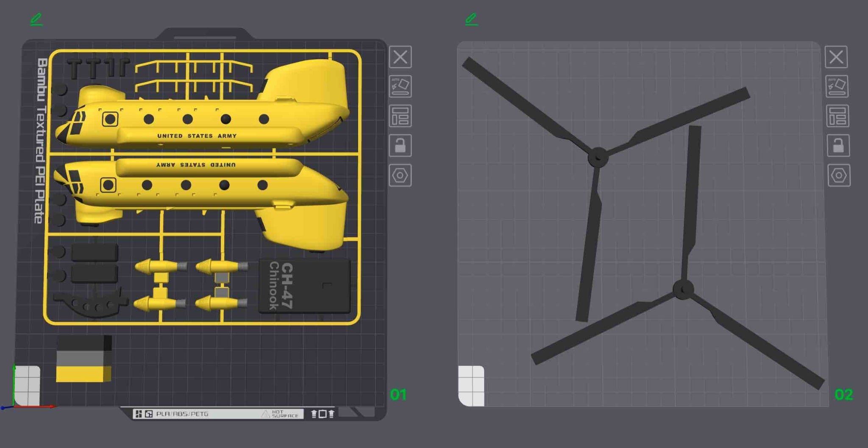The image size is (868, 448).
Task: Select the bottom-right yellow engine pod
Action: 221,303
